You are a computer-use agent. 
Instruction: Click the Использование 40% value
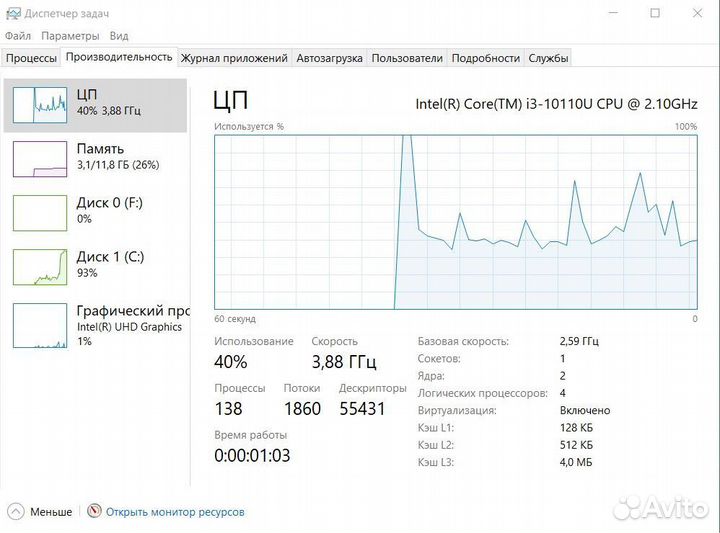point(231,362)
